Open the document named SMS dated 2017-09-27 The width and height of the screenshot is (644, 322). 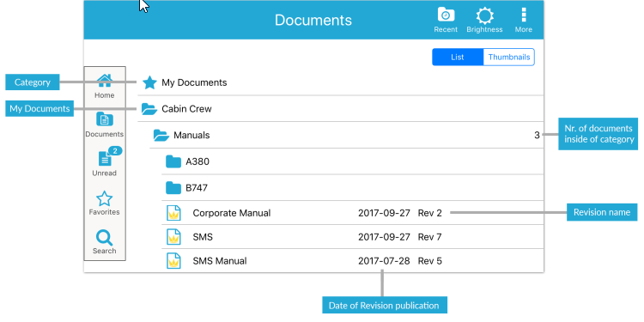click(x=352, y=237)
